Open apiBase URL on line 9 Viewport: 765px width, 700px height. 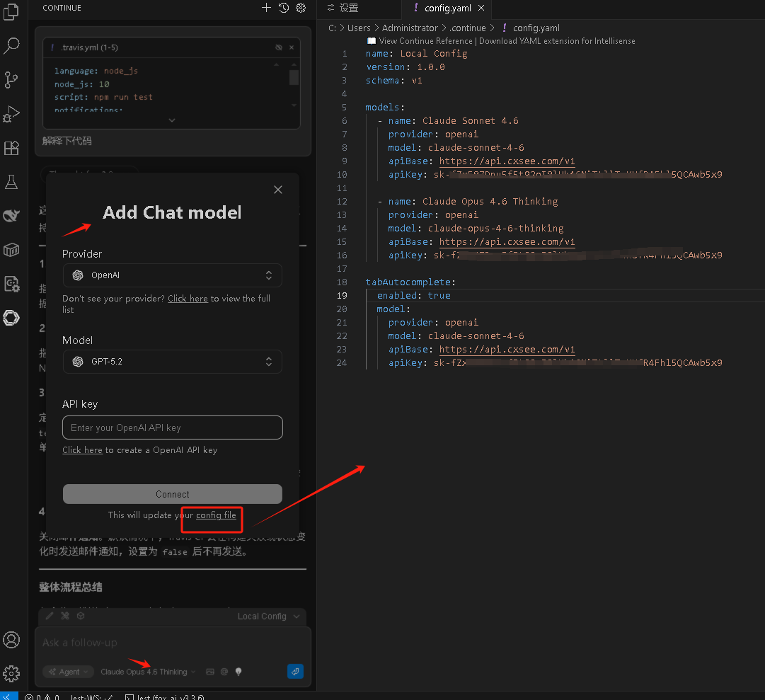point(507,161)
